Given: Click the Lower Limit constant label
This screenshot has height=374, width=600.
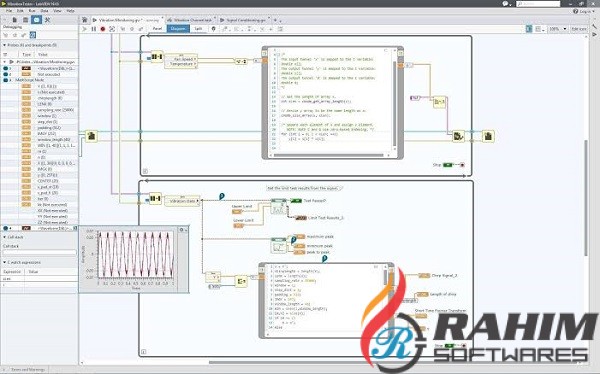Looking at the screenshot, I should (x=244, y=220).
